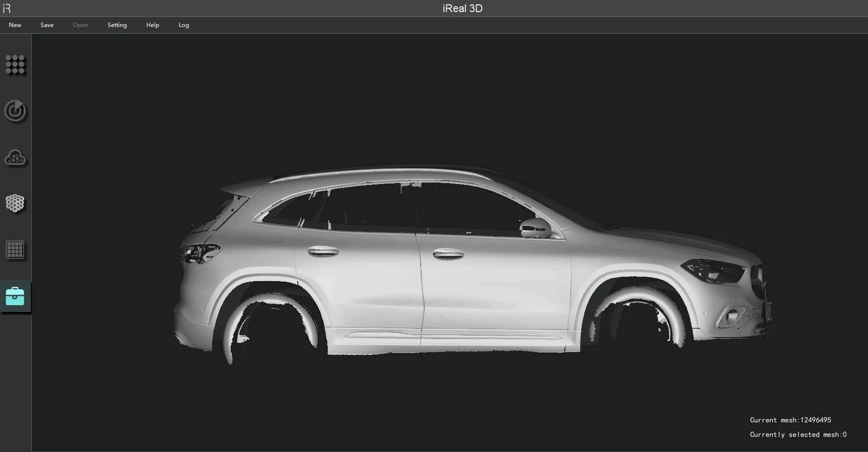Click the greyed Open menu item
This screenshot has width=868, height=452.
point(81,25)
